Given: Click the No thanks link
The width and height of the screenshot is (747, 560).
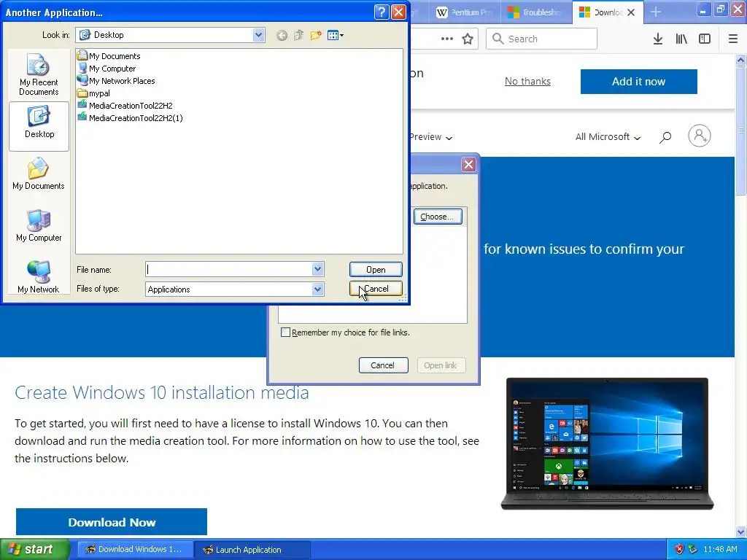Looking at the screenshot, I should [x=527, y=82].
